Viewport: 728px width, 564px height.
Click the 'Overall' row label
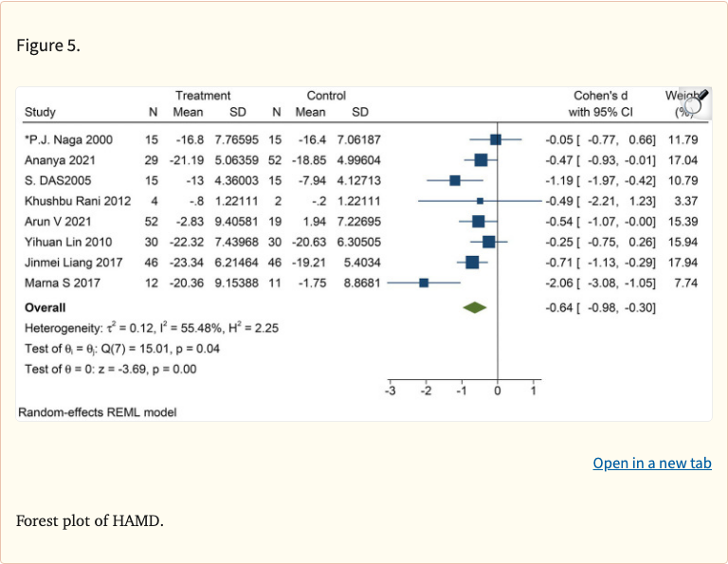(x=46, y=307)
